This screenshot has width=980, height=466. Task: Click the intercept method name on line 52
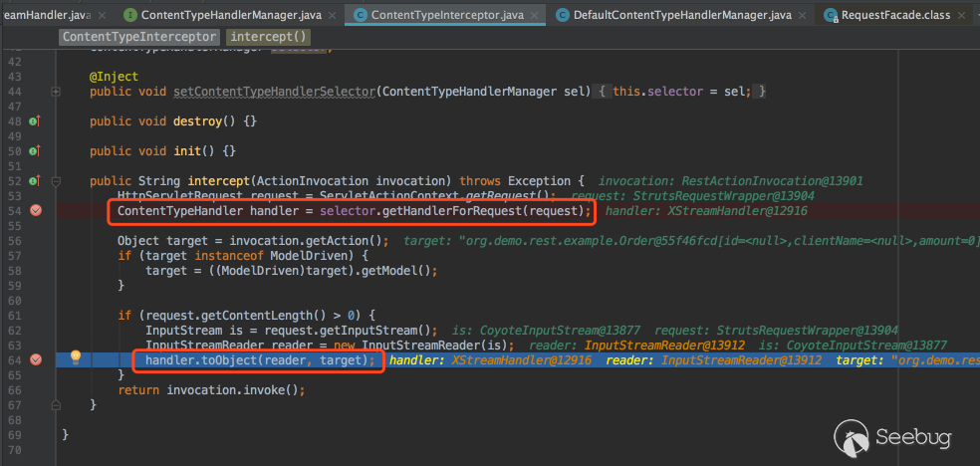tap(218, 181)
